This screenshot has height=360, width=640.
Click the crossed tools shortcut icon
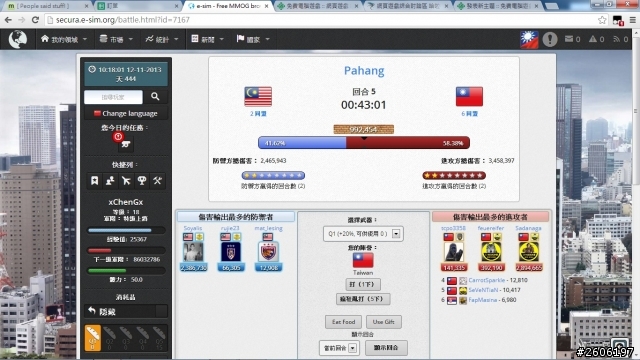pyautogui.click(x=158, y=180)
